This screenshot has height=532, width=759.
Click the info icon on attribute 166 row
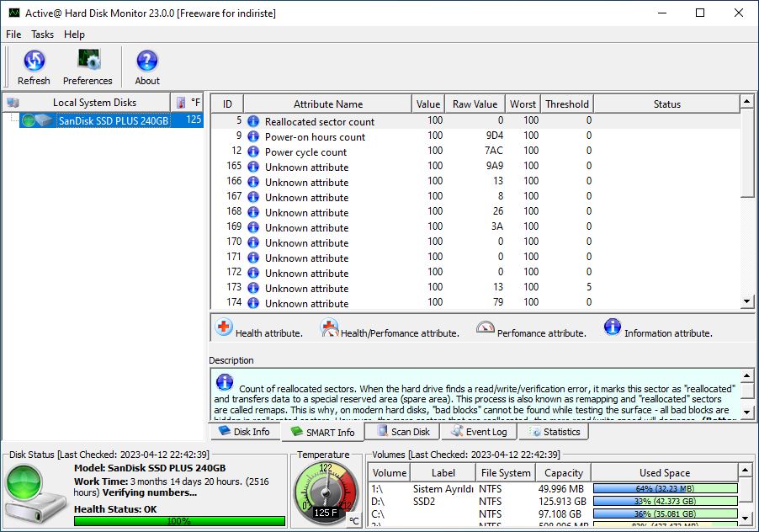pos(253,182)
